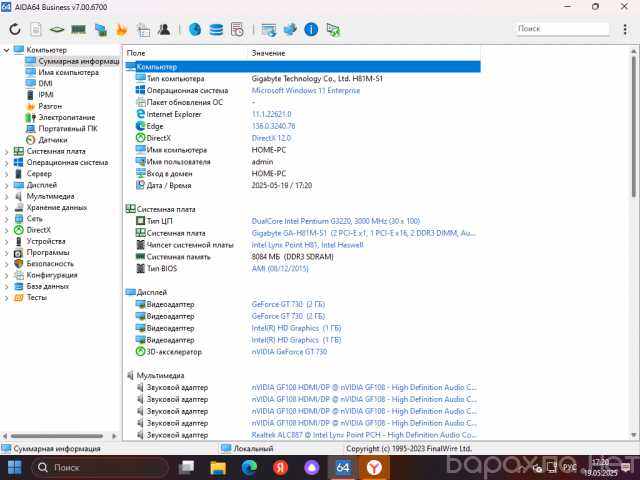Open Yandex Browser on taskbar
The width and height of the screenshot is (640, 480).
pos(374,468)
